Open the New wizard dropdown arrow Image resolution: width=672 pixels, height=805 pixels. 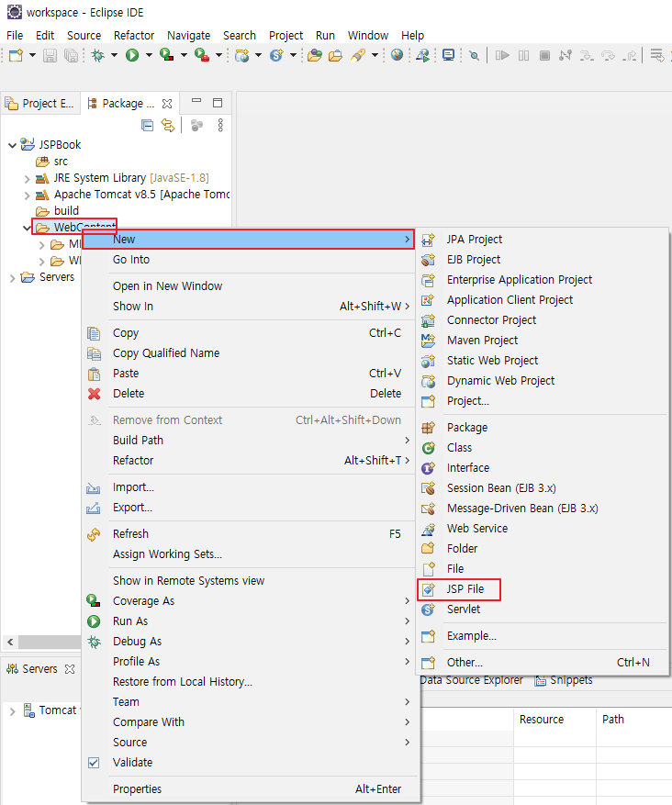32,55
